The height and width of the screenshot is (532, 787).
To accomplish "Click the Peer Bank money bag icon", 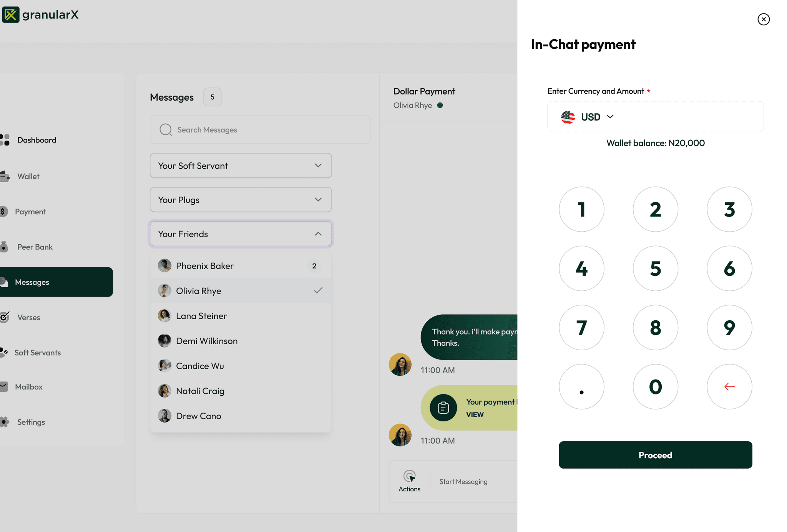I will [x=4, y=247].
